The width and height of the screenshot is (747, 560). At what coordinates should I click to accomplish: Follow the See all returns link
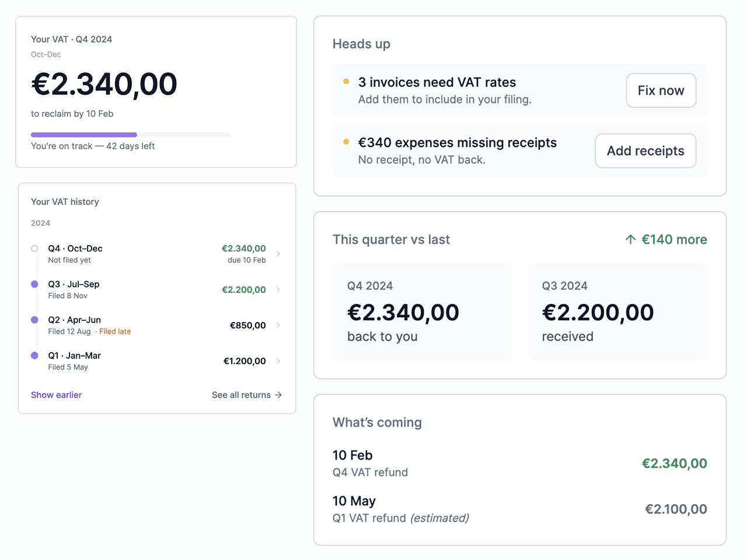point(241,395)
